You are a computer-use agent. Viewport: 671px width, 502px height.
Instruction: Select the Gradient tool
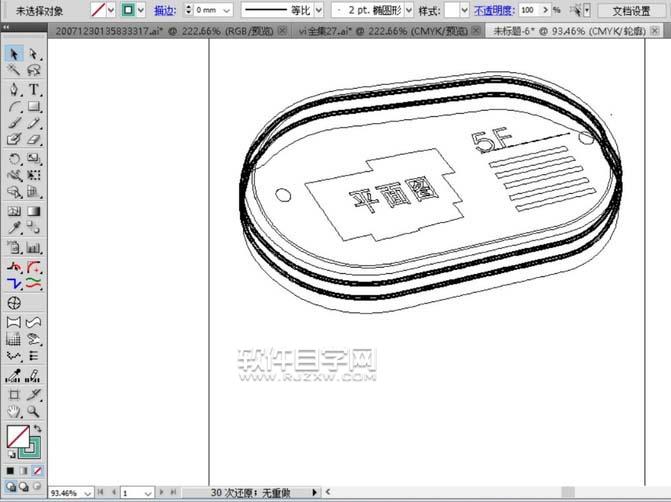(x=33, y=211)
